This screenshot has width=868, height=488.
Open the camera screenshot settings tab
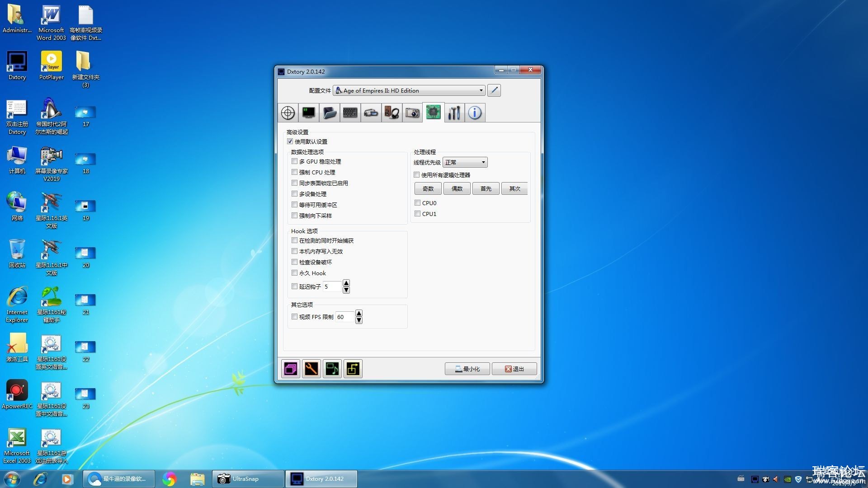[412, 113]
